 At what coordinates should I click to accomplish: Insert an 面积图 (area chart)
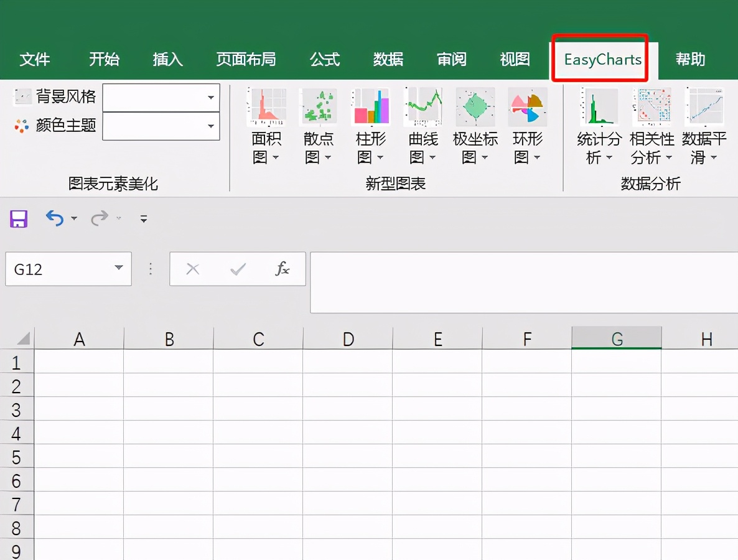click(x=266, y=124)
